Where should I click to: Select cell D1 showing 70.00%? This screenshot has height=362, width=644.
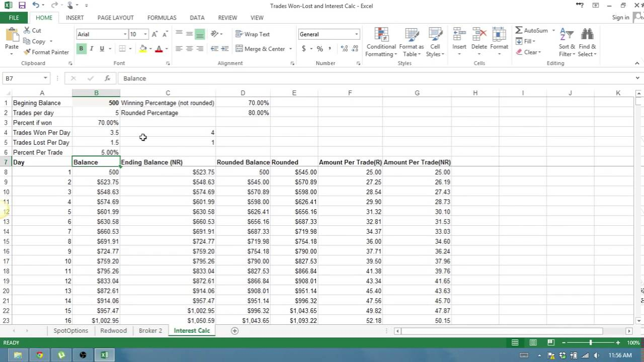click(x=243, y=103)
